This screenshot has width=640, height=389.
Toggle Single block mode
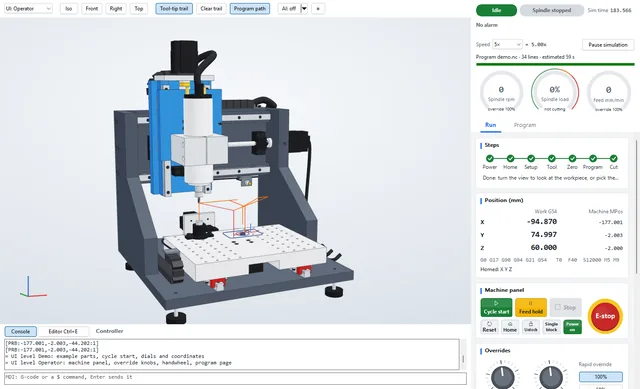(x=551, y=327)
